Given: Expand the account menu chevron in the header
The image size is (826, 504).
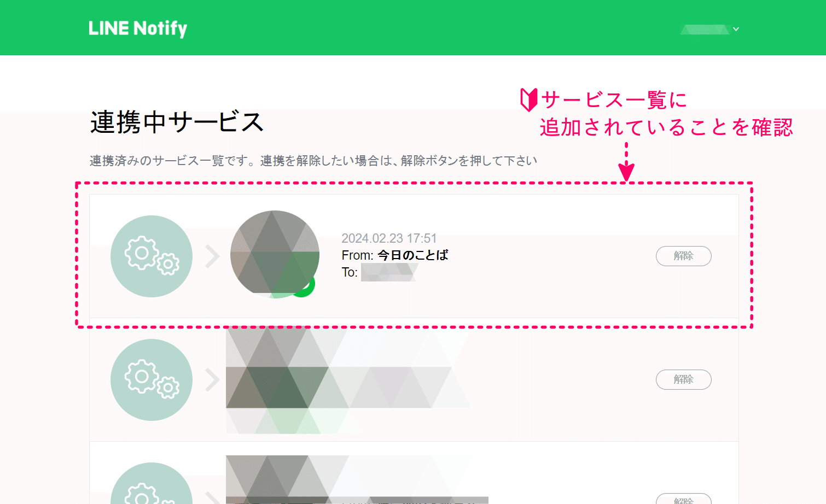Looking at the screenshot, I should coord(736,29).
